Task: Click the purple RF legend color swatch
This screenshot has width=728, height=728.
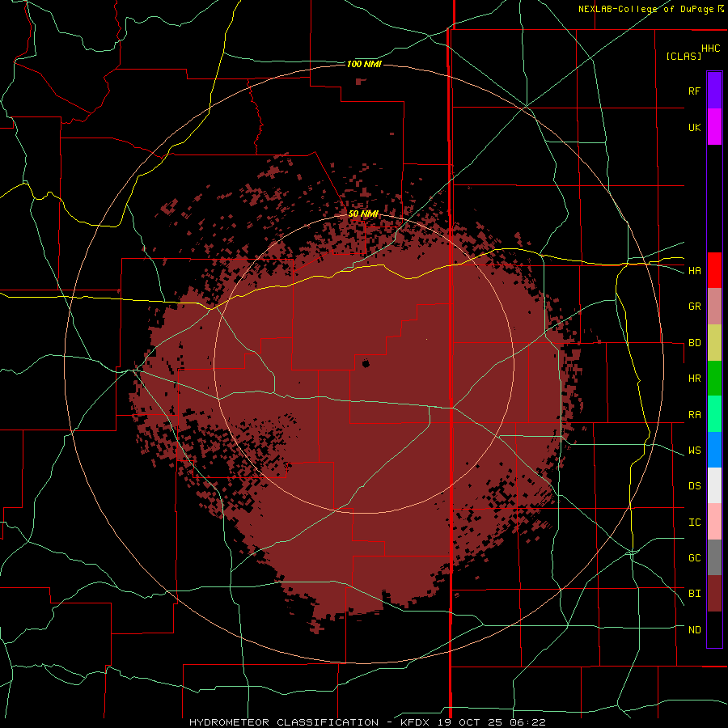Action: [714, 91]
